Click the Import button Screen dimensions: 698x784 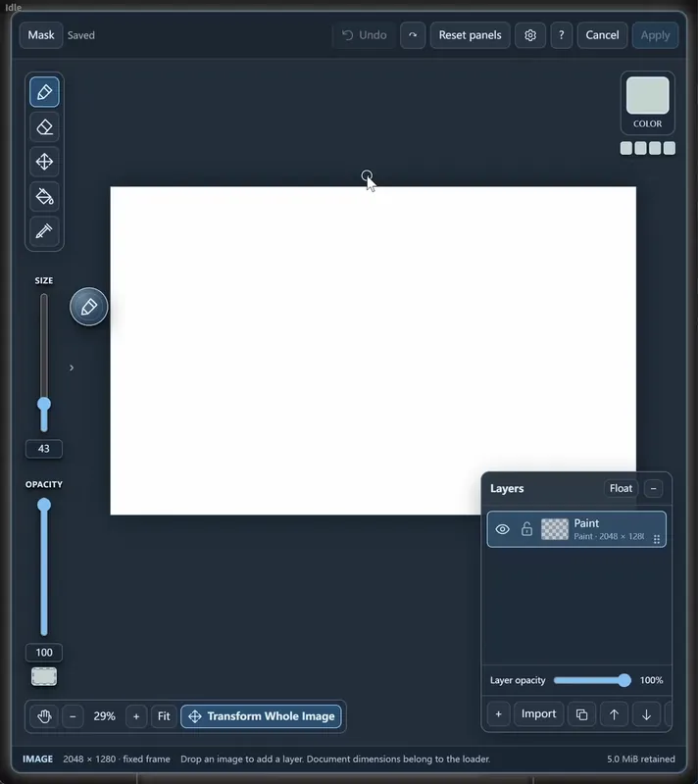pos(538,713)
